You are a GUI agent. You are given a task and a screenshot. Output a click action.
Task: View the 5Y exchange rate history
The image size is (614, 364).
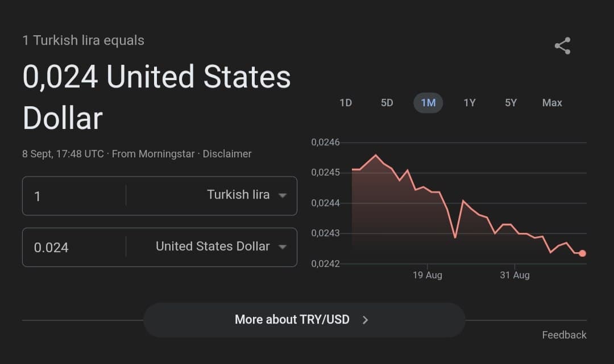(511, 103)
